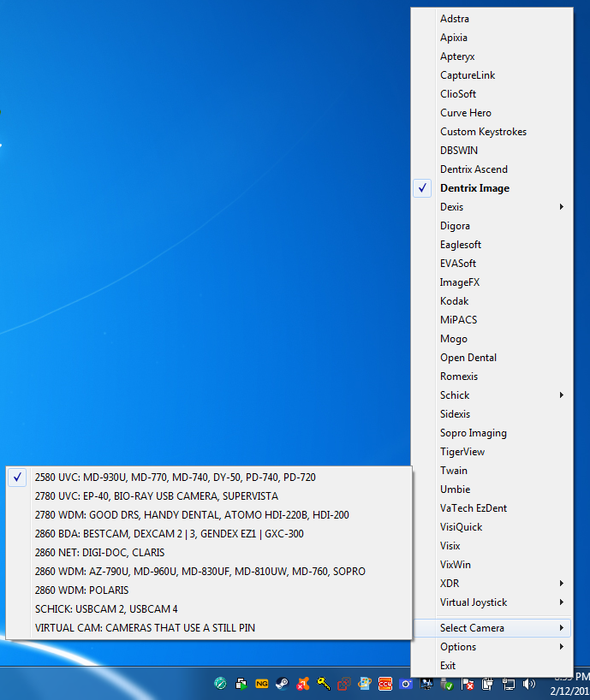This screenshot has width=590, height=700.
Task: Expand the Virtual Joystick submenu
Action: (x=492, y=602)
